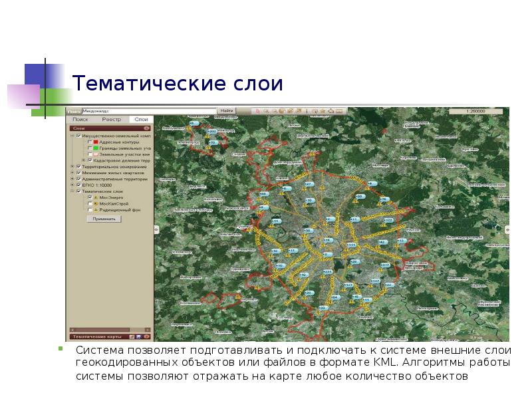The height and width of the screenshot is (399, 532).
Task: Collapse the Тематические слои tree group
Action: click(x=72, y=191)
